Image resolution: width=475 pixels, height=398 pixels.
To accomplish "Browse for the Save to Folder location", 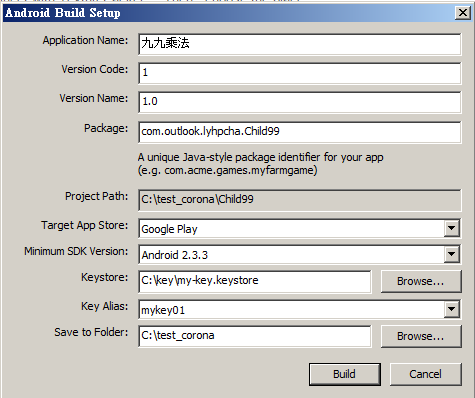I will click(421, 336).
